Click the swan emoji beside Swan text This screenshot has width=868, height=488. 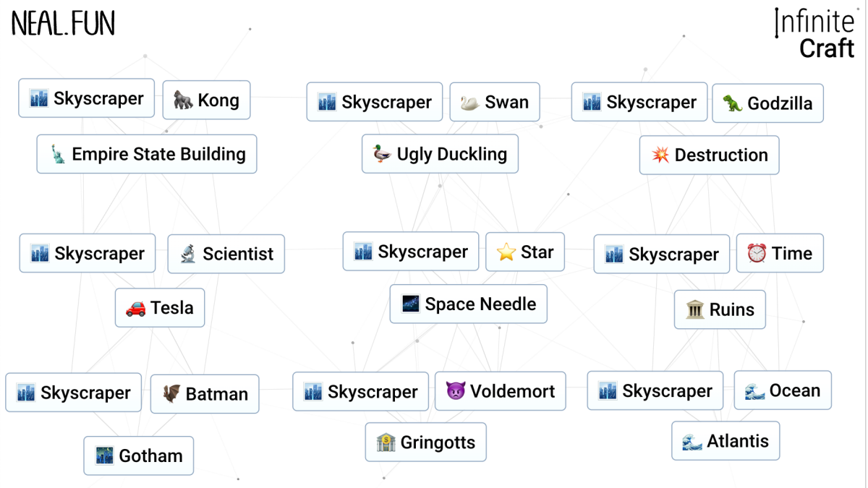click(471, 102)
